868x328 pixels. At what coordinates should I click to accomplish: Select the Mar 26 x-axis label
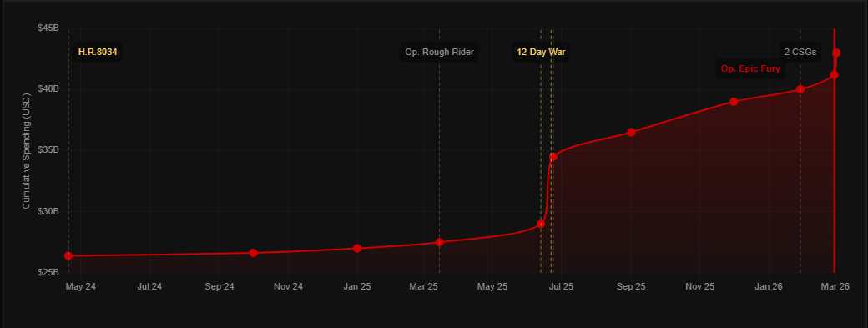835,287
